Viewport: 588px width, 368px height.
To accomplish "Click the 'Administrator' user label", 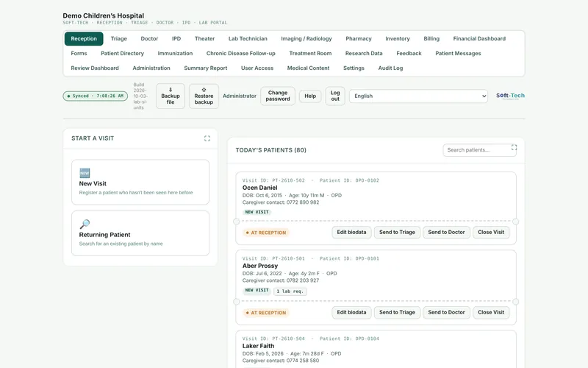I will click(240, 96).
